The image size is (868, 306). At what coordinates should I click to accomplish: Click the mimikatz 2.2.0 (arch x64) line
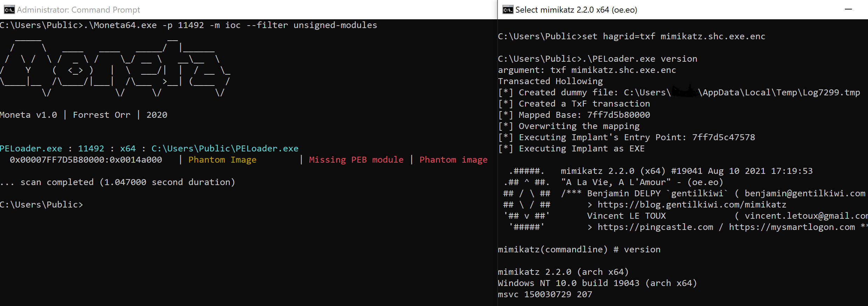coord(563,272)
